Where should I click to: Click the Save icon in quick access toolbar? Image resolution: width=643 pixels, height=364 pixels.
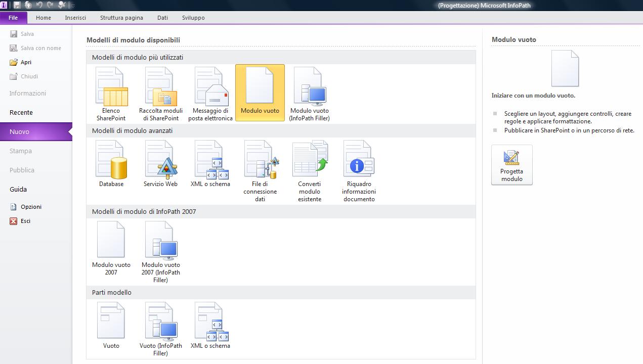(17, 5)
